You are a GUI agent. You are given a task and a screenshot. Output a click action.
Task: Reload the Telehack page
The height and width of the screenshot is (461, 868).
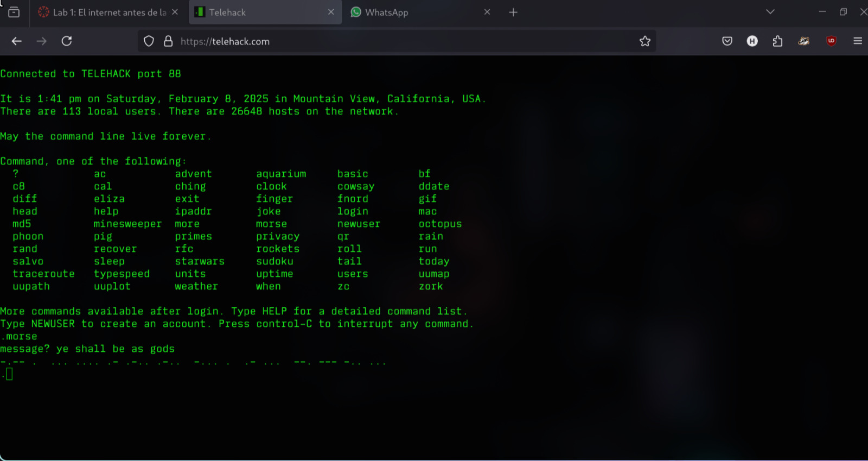click(67, 41)
